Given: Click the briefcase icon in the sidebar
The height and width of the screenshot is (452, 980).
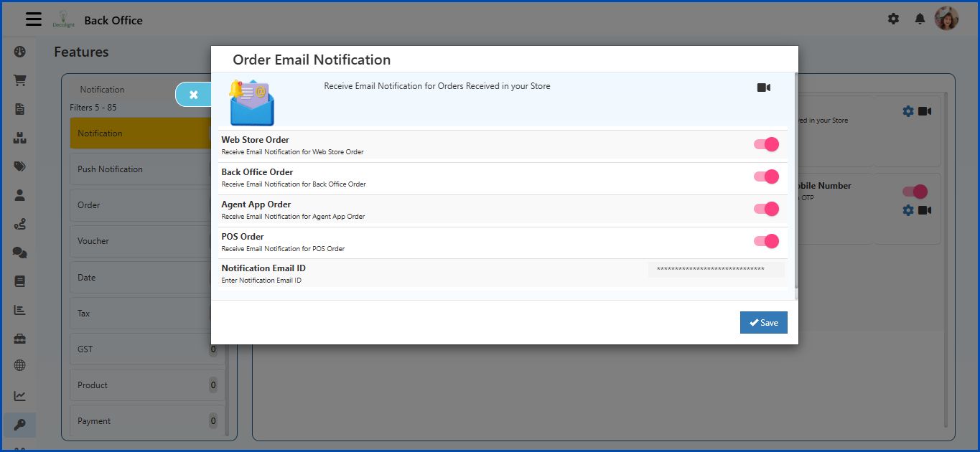Looking at the screenshot, I should click(19, 337).
